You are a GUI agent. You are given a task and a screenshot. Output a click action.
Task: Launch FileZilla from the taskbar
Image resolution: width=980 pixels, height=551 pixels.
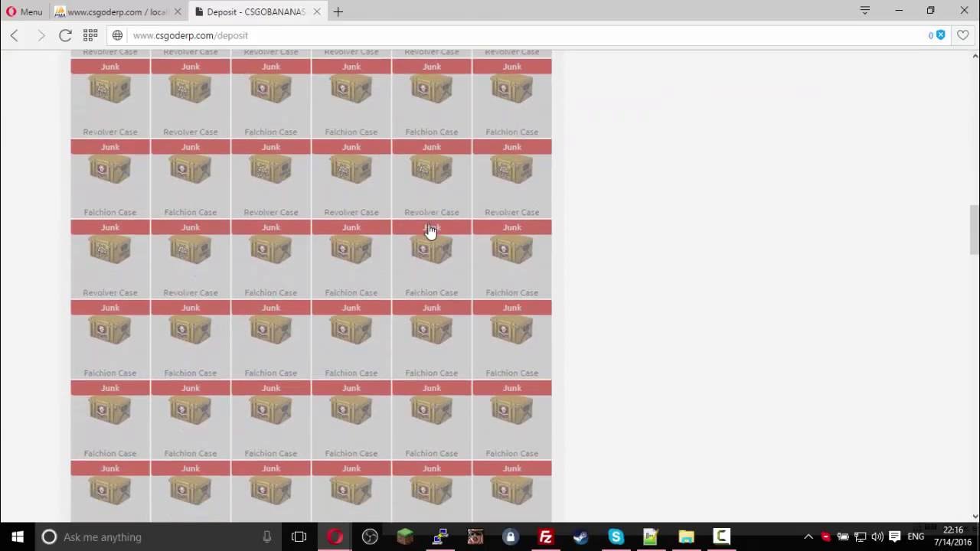pos(546,536)
